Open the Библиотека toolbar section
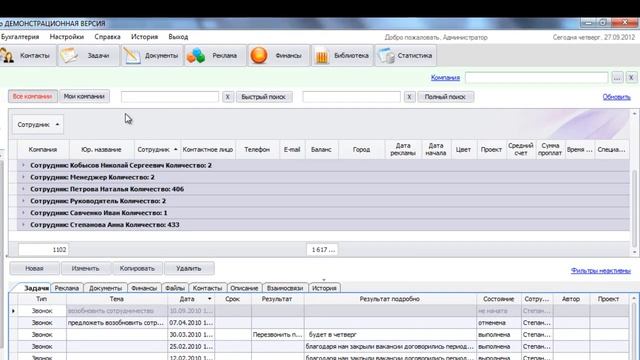 [x=342, y=56]
